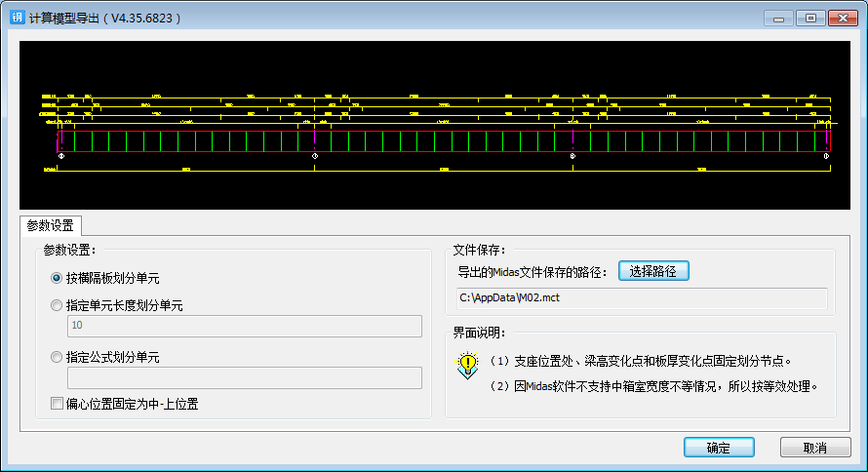Click the rightmost support marker in the preview
The height and width of the screenshot is (472, 868).
click(827, 156)
